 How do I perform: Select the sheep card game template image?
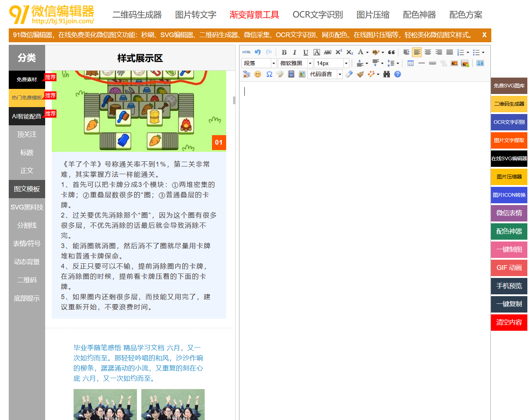click(x=139, y=111)
